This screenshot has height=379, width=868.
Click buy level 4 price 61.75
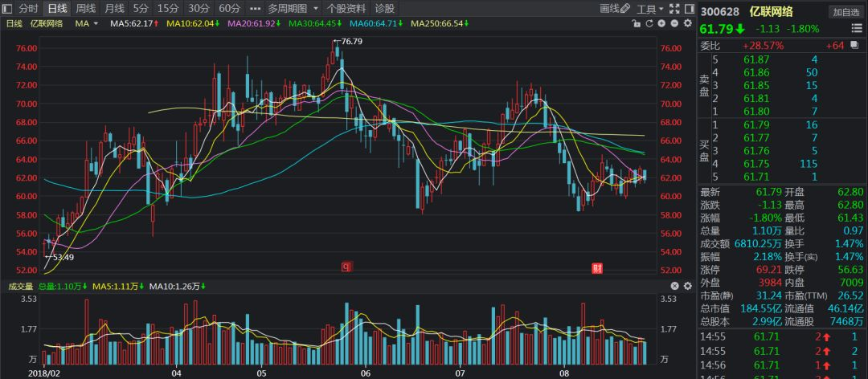point(757,164)
